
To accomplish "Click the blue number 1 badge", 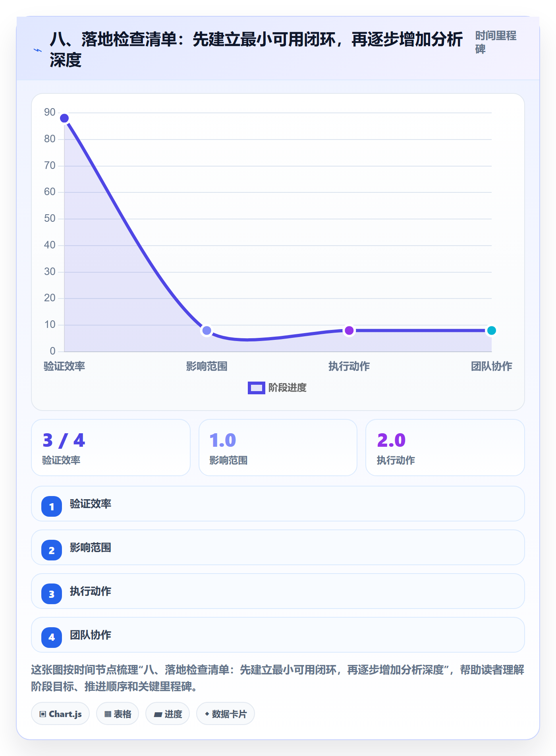I will 52,506.
